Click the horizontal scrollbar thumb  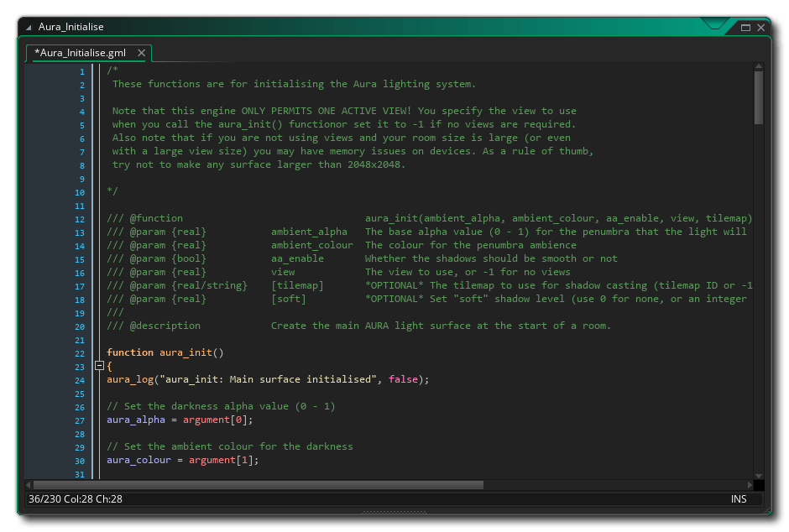click(259, 485)
